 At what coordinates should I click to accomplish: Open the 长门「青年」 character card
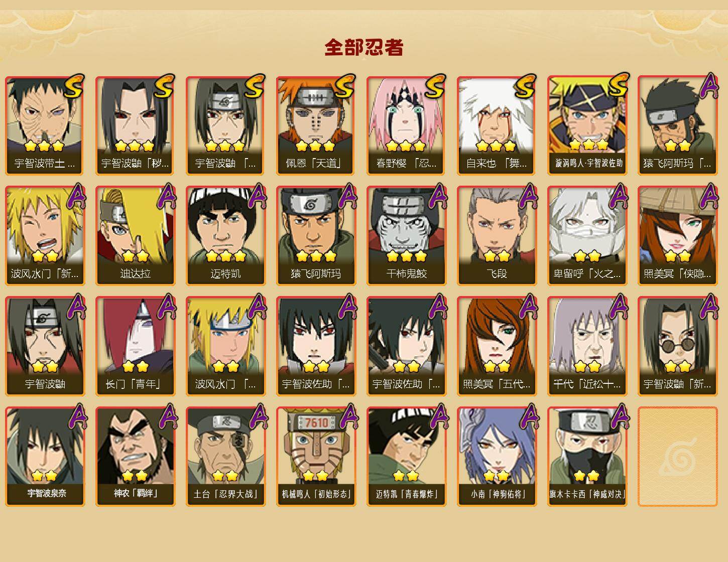click(135, 346)
